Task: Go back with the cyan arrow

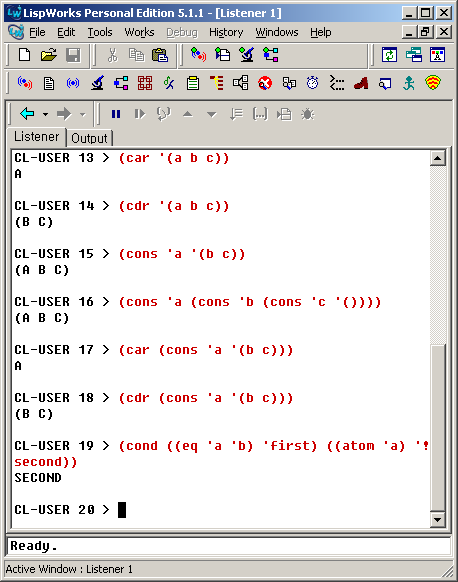Action: click(27, 114)
